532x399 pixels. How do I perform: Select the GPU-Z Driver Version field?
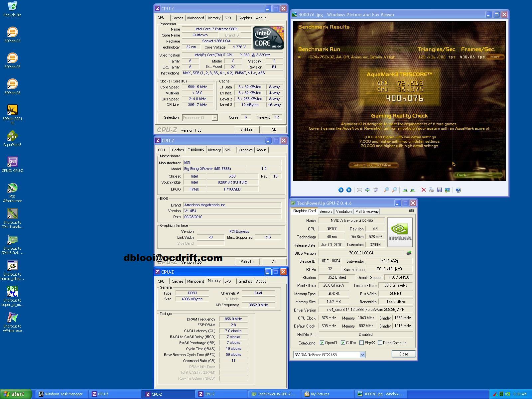pyautogui.click(x=366, y=310)
